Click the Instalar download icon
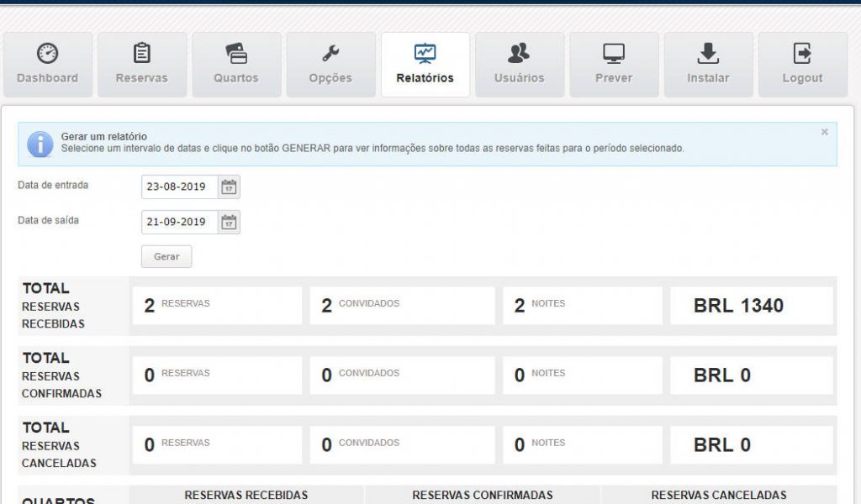 click(708, 54)
